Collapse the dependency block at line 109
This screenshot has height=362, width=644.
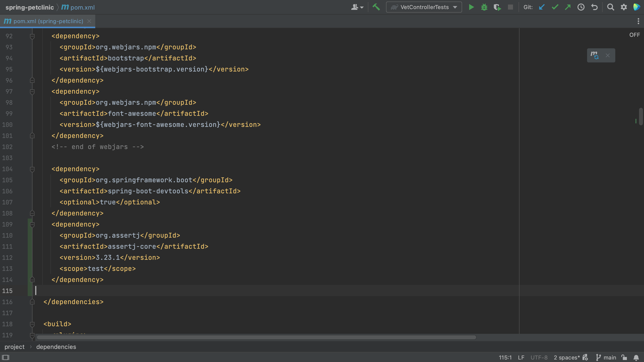(x=32, y=224)
